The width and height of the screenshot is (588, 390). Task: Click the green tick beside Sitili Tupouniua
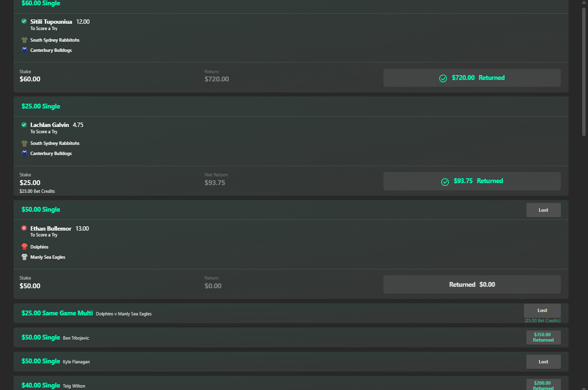pyautogui.click(x=24, y=21)
